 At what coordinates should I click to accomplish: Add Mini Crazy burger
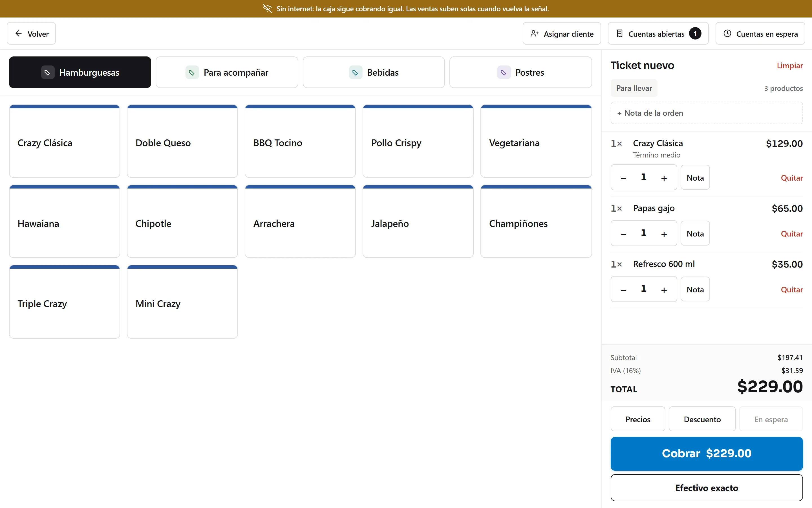pos(182,302)
